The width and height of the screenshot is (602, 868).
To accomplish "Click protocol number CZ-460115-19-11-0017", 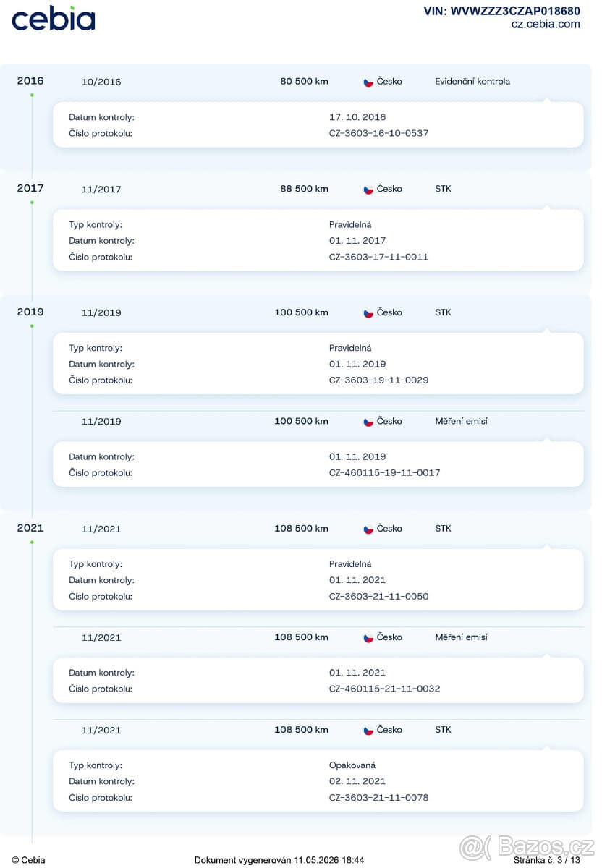I will 384,472.
